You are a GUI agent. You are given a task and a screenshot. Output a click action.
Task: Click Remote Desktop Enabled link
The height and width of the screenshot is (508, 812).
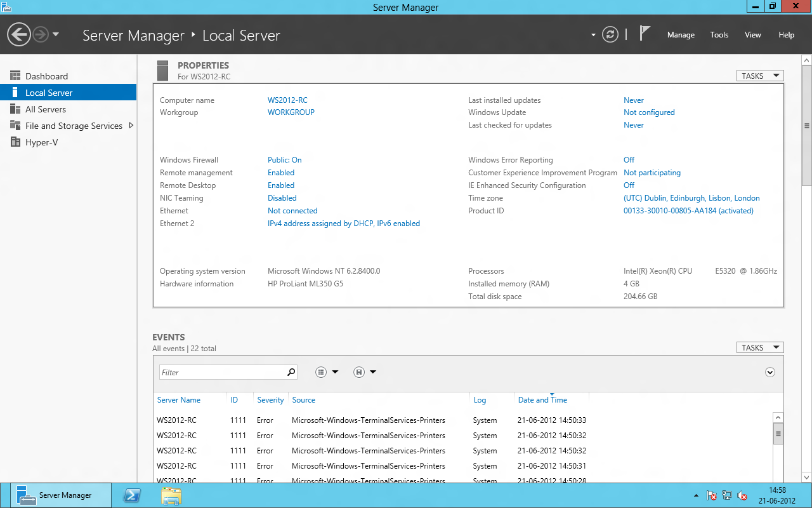281,185
